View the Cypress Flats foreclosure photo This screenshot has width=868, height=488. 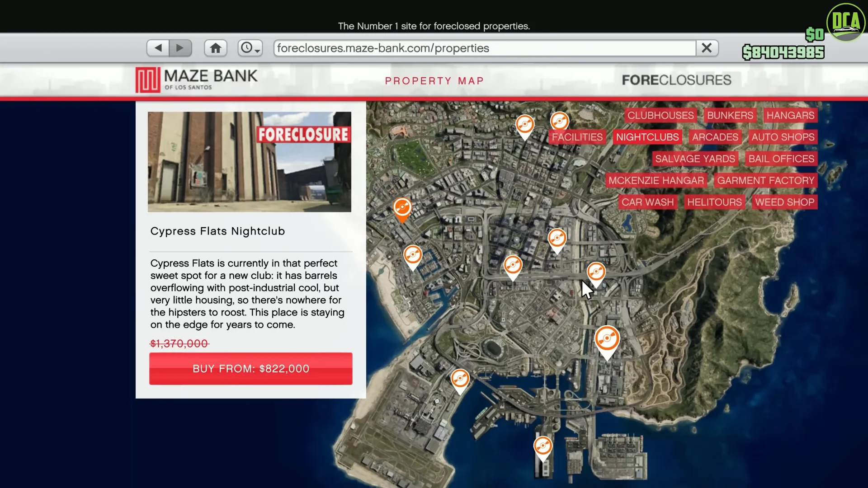point(250,162)
